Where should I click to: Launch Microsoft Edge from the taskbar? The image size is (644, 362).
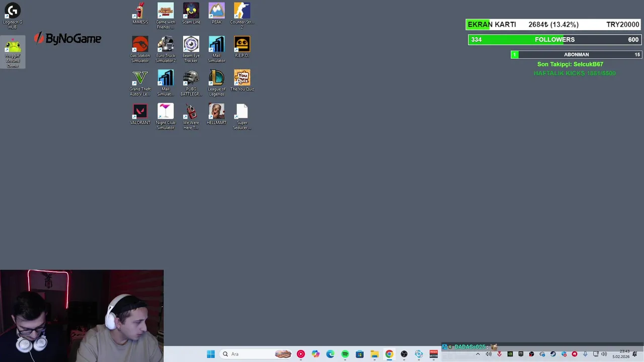[x=330, y=354]
